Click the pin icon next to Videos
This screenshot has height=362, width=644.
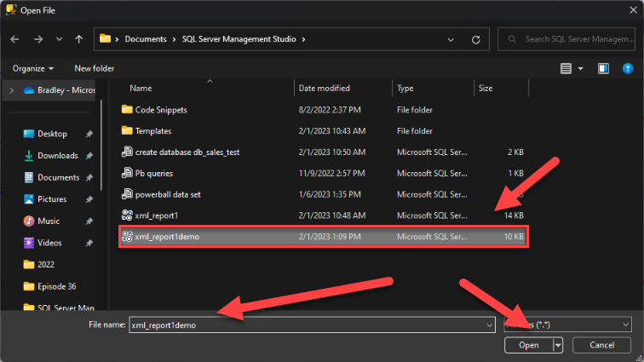tap(89, 244)
